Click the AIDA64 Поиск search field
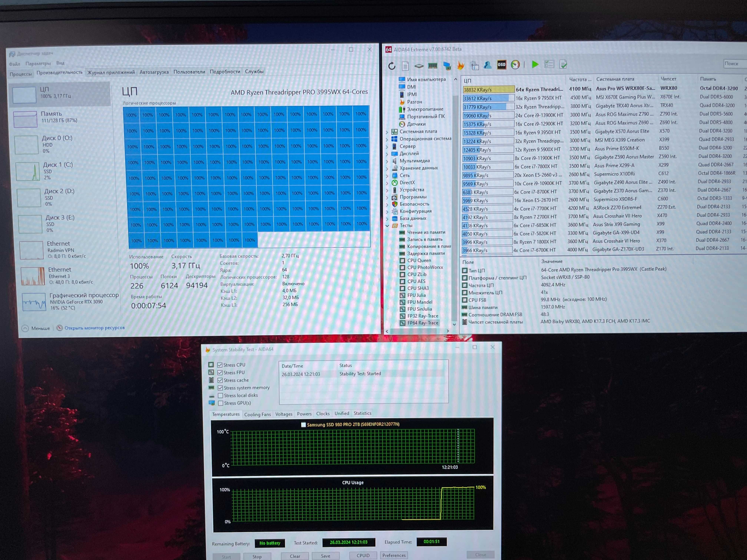The height and width of the screenshot is (560, 747). click(735, 64)
